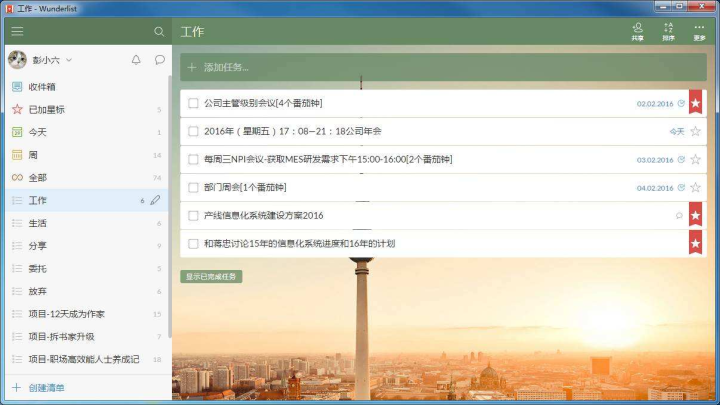
Task: Open the 已加星标 starred list
Action: [x=87, y=109]
